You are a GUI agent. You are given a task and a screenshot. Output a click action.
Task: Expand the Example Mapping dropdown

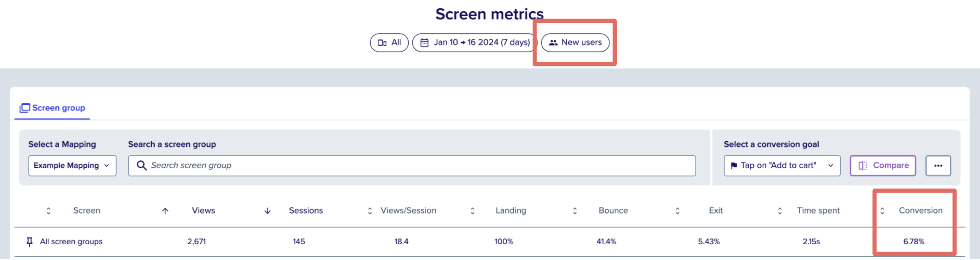[72, 166]
